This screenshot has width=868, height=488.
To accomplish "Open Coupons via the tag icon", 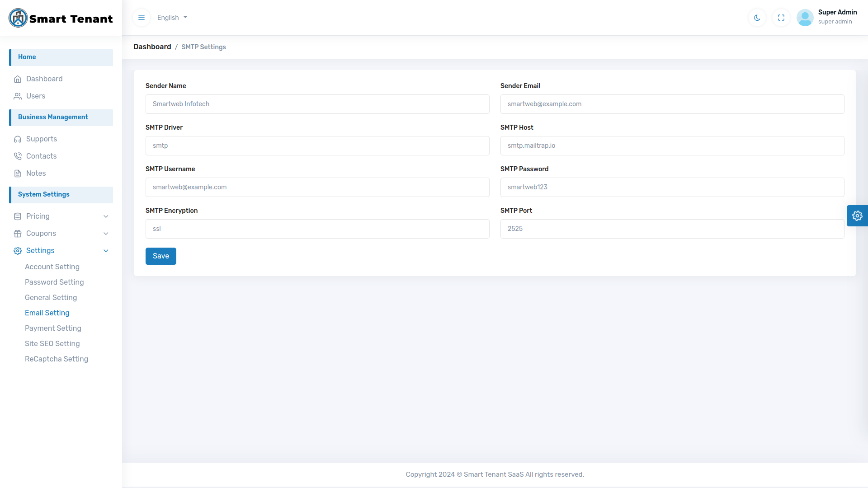I will click(x=18, y=233).
